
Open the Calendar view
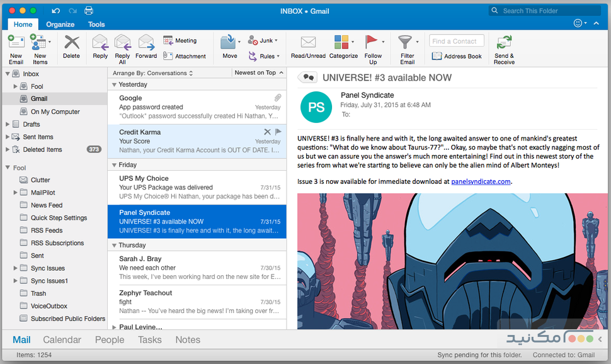click(x=62, y=339)
